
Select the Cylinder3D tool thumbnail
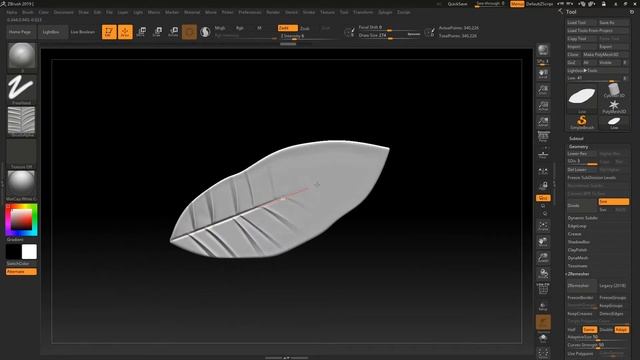(x=614, y=90)
